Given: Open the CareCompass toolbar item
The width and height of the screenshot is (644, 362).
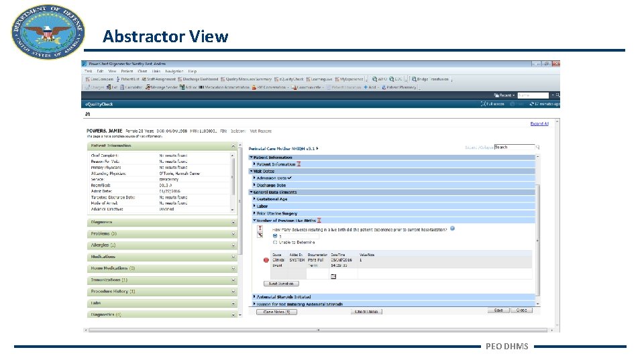Looking at the screenshot, I should pos(99,79).
